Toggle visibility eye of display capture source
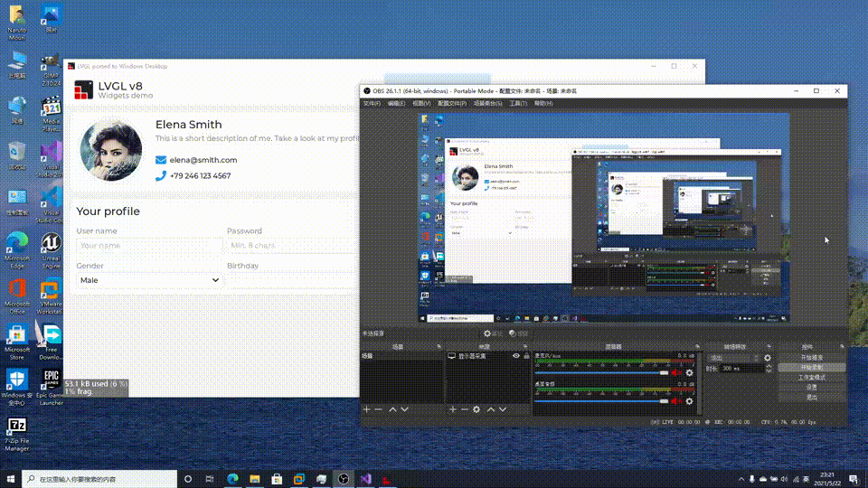Screen dimensions: 868x488 click(x=516, y=356)
